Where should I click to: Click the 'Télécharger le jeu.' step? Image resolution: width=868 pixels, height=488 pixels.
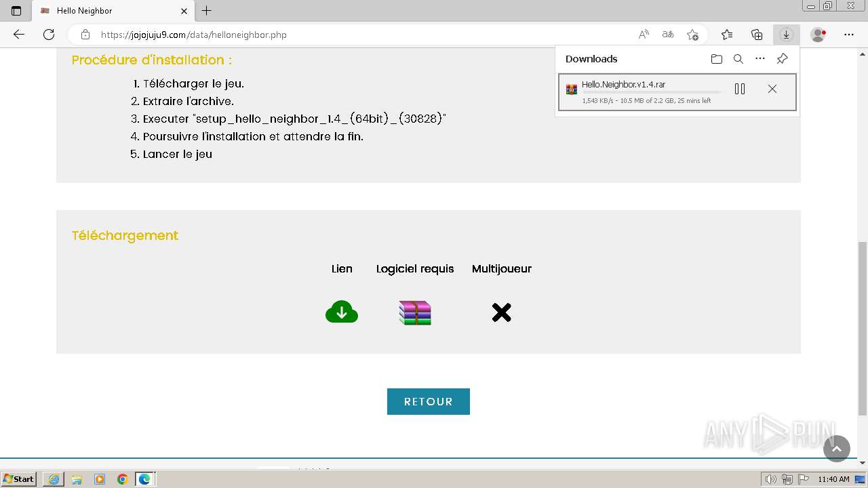pos(193,83)
